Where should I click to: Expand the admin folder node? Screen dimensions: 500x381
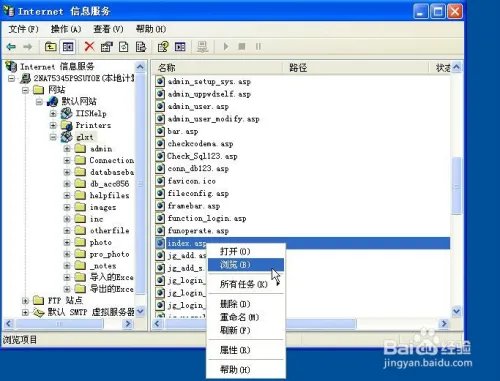click(x=67, y=149)
